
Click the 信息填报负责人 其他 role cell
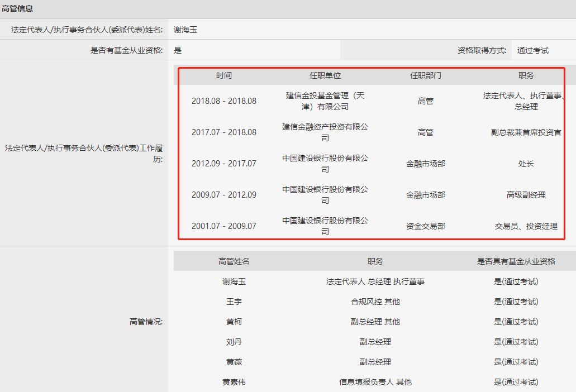(375, 382)
